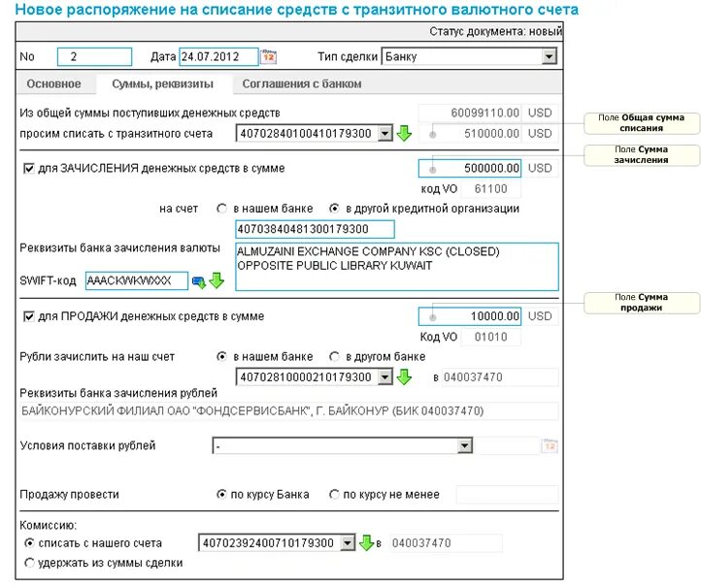Click the код VO field 61100
This screenshot has width=701, height=588.
[491, 189]
